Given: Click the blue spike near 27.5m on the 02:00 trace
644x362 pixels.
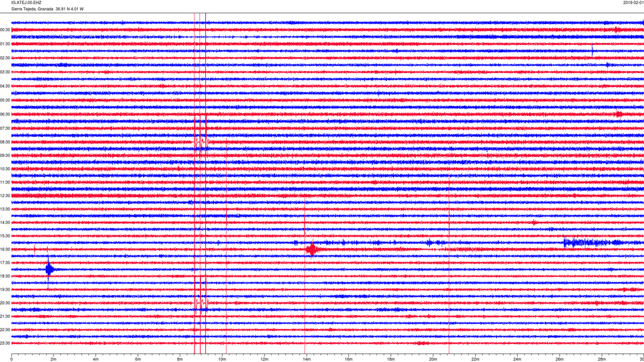Looking at the screenshot, I should 592,51.
